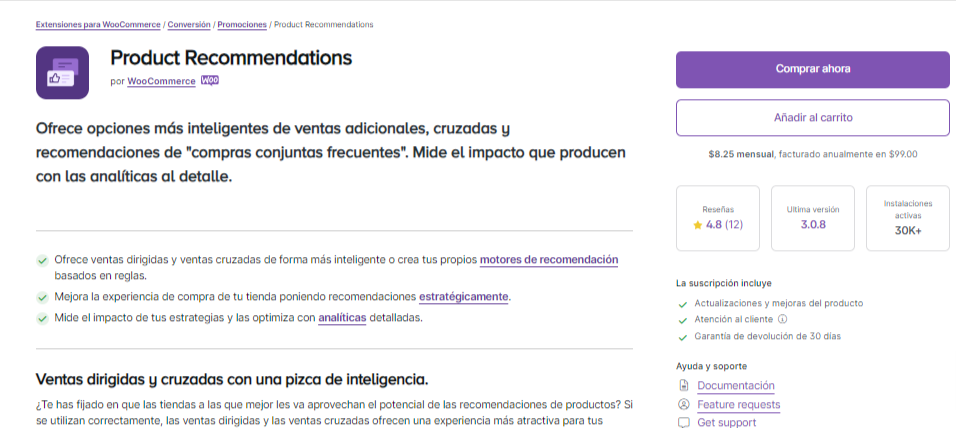Click 'Ventas dirigidas y cruzadas' section heading
Viewport: 956px width, 428px height.
232,379
